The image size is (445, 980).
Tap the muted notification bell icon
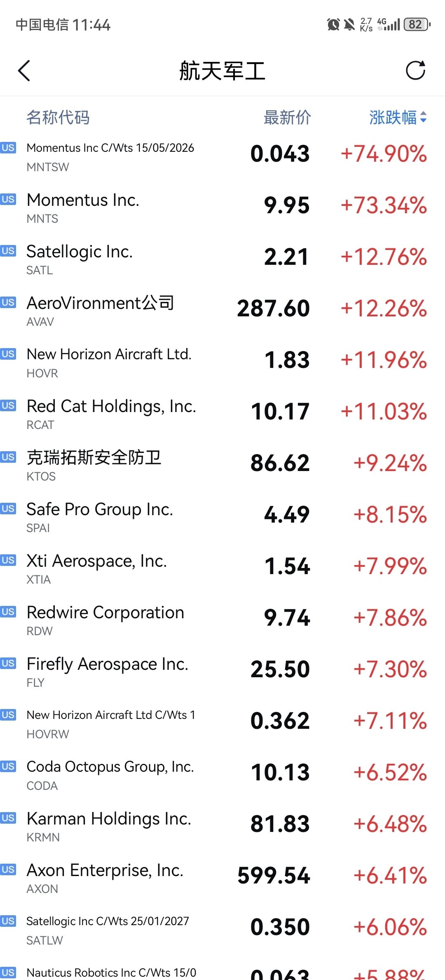click(349, 25)
